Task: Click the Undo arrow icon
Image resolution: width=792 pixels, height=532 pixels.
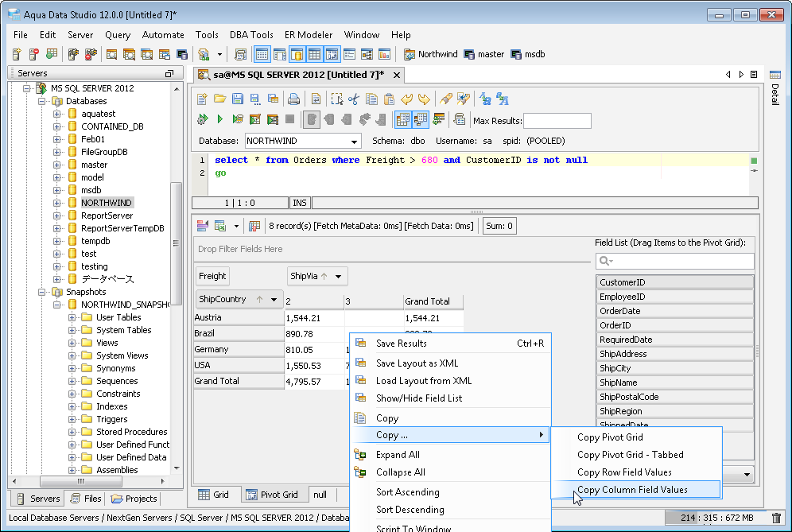Action: (x=407, y=99)
